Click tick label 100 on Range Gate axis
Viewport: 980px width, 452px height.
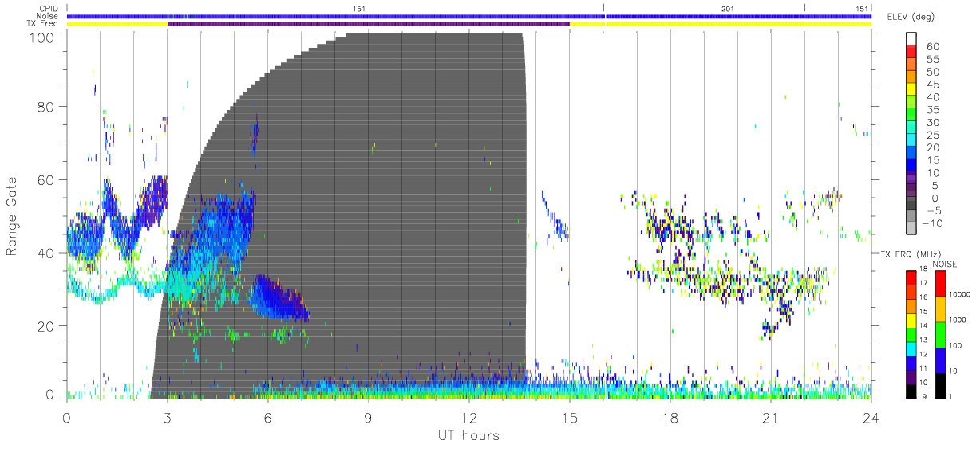point(41,37)
